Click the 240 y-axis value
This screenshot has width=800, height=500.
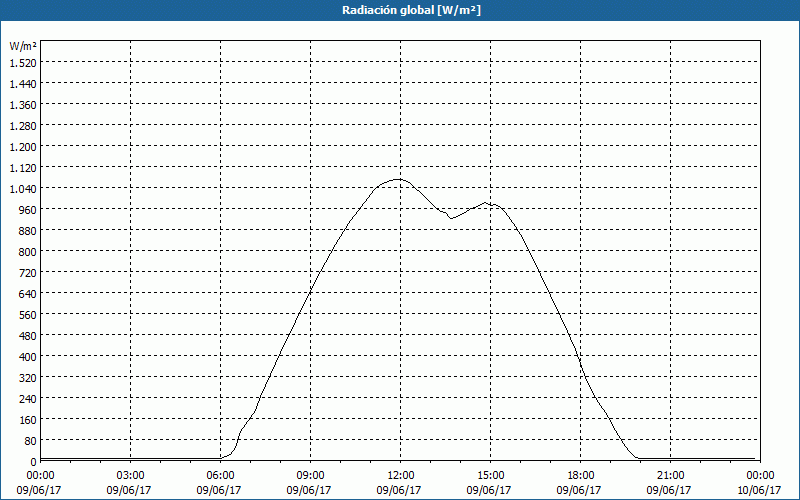[x=28, y=399]
